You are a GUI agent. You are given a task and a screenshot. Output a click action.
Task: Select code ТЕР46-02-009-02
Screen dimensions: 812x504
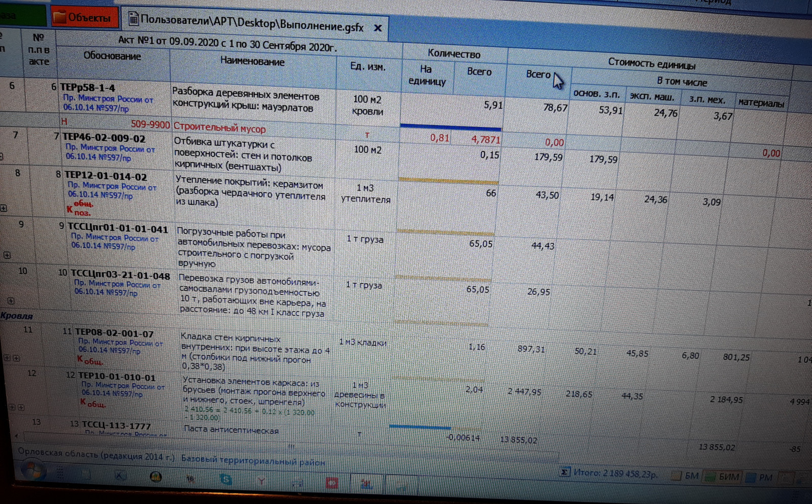pos(104,138)
